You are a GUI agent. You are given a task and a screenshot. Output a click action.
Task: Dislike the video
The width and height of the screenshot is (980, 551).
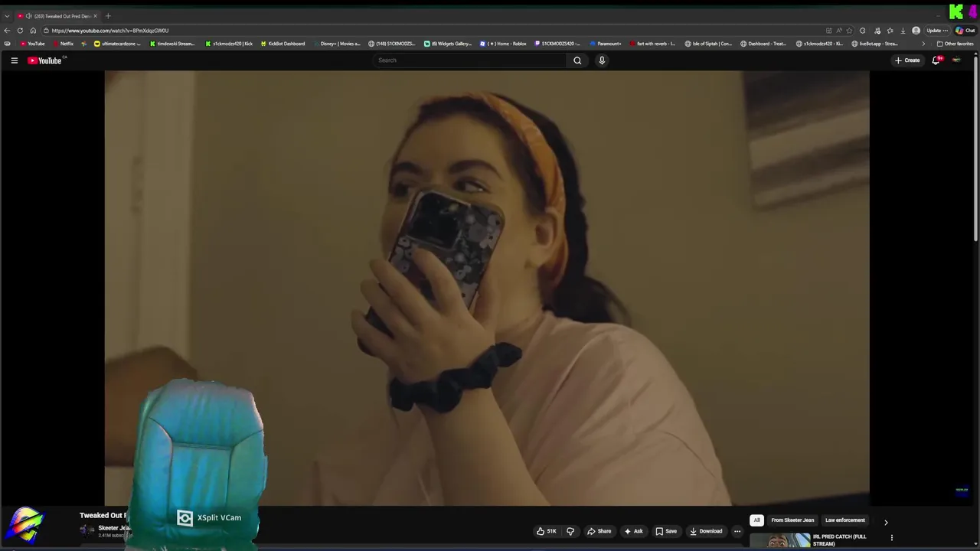pyautogui.click(x=570, y=531)
